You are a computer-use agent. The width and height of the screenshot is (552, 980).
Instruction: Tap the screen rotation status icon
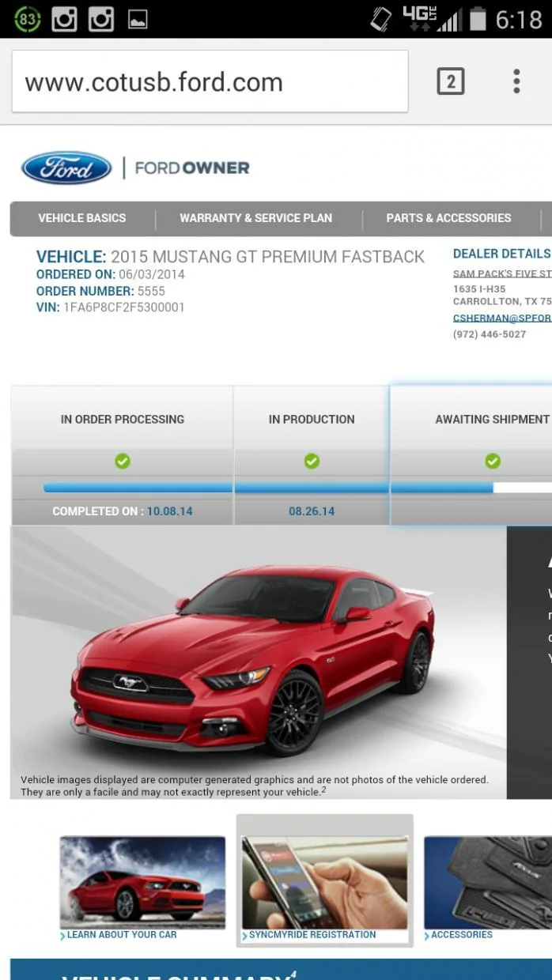[x=381, y=19]
